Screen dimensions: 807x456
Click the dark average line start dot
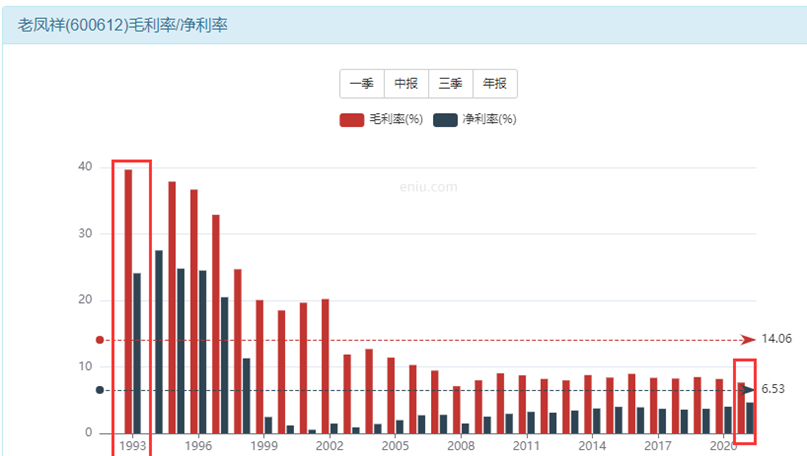[x=100, y=390]
